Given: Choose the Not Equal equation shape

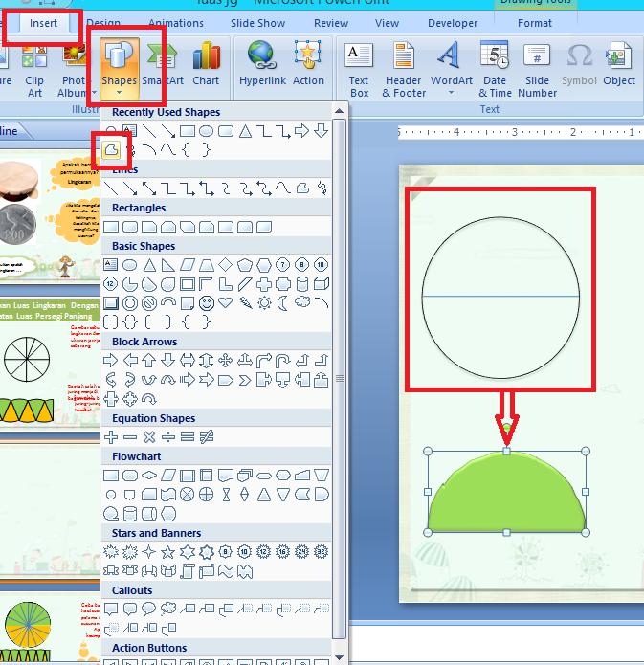Looking at the screenshot, I should (207, 437).
